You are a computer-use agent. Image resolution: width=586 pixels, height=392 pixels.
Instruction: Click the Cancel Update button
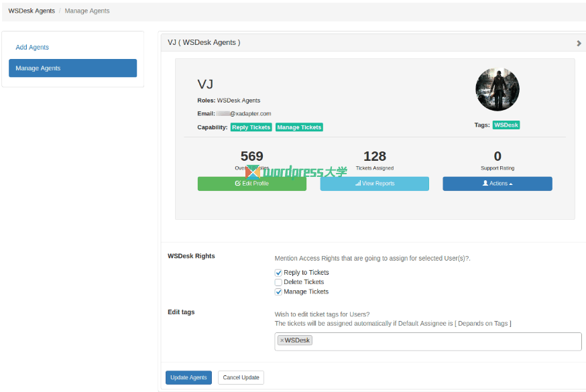241,377
